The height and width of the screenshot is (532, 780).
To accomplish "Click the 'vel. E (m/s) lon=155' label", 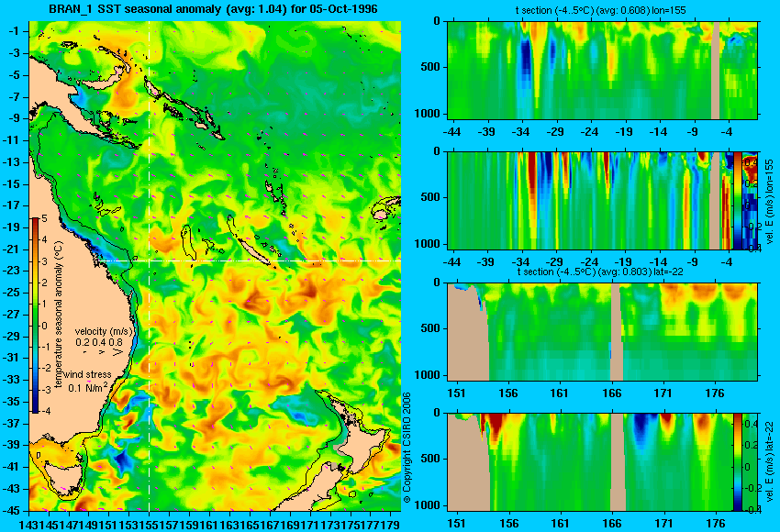I will click(x=769, y=202).
